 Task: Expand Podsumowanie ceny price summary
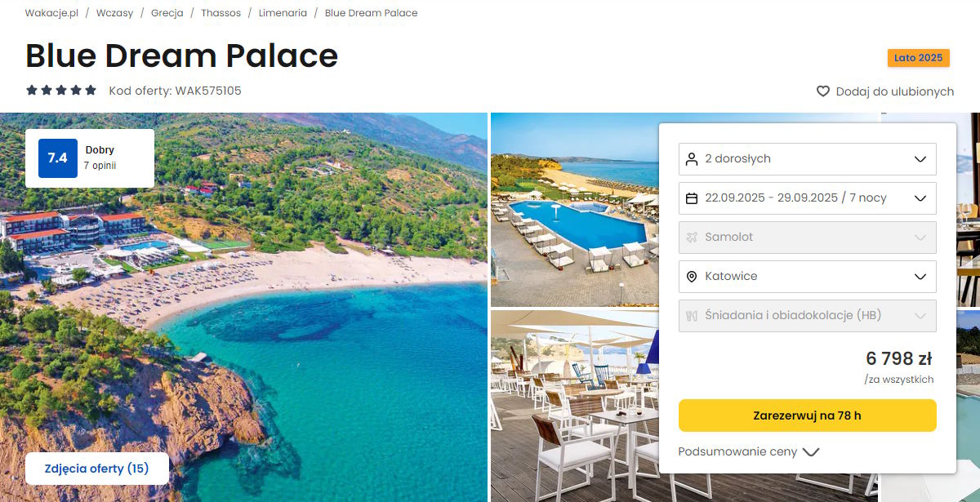pyautogui.click(x=748, y=451)
